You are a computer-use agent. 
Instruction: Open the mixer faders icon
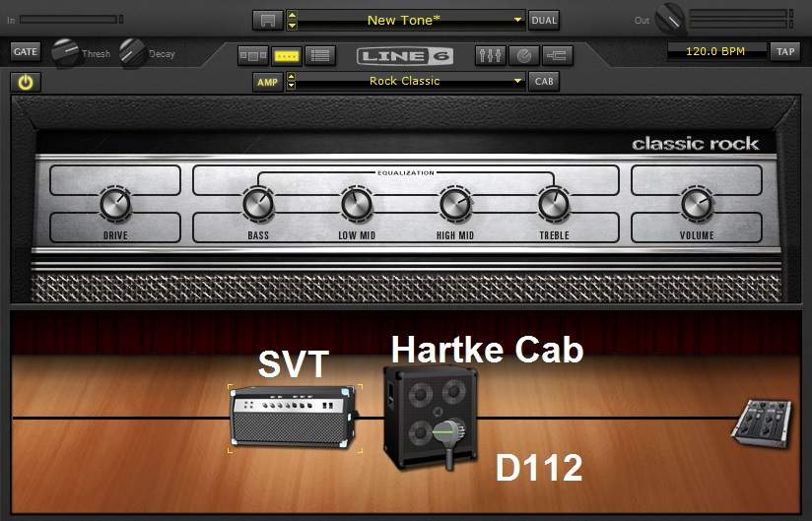[490, 55]
